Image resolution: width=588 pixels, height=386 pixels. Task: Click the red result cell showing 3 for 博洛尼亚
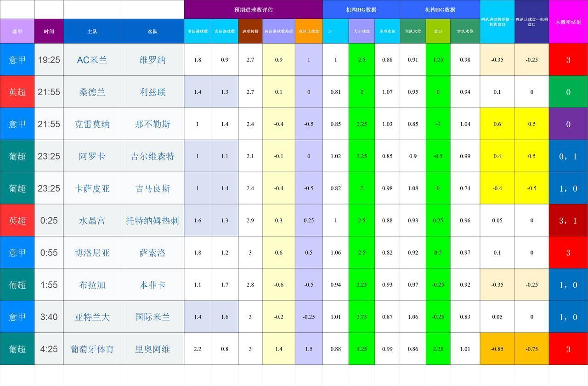click(x=568, y=252)
